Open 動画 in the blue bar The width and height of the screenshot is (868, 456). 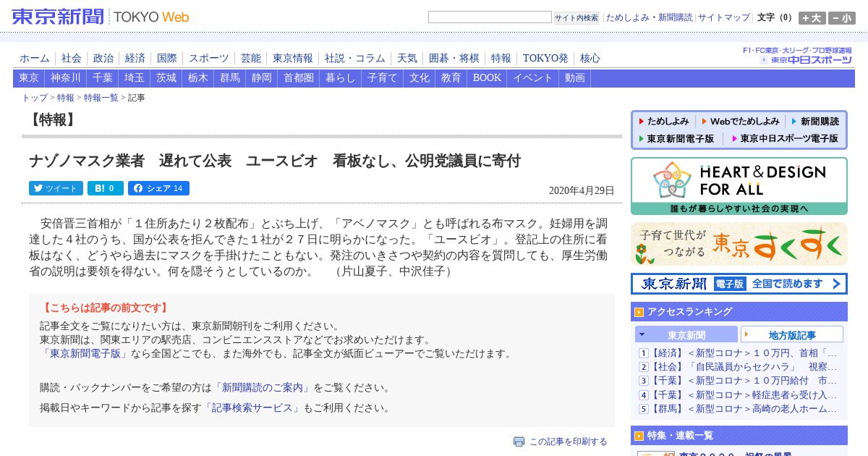(575, 78)
